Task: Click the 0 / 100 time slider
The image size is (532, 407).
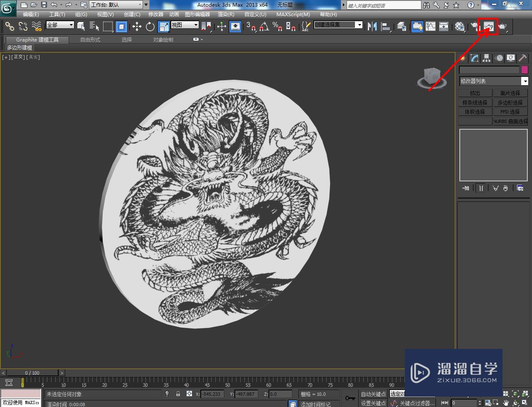Action: (x=32, y=373)
